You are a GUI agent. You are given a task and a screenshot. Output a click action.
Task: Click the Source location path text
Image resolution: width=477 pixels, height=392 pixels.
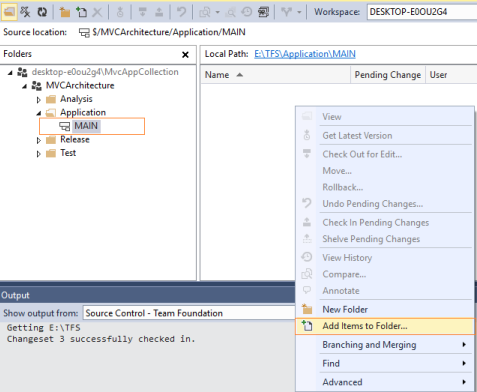169,32
